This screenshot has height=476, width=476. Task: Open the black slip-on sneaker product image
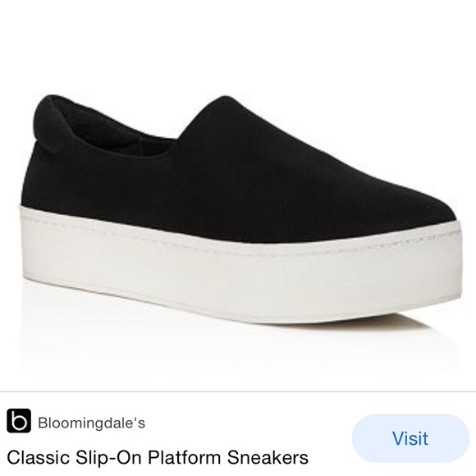click(x=238, y=209)
